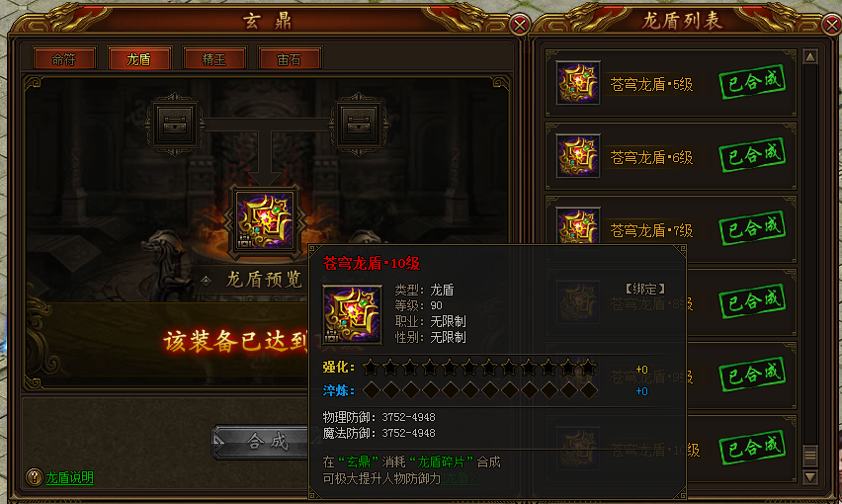This screenshot has width=842, height=504.
Task: Close the 玄鼎 panel
Action: pos(519,25)
